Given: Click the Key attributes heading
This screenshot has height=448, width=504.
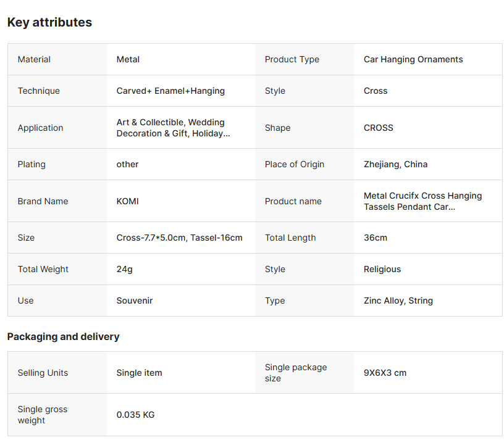Looking at the screenshot, I should pyautogui.click(x=49, y=22).
